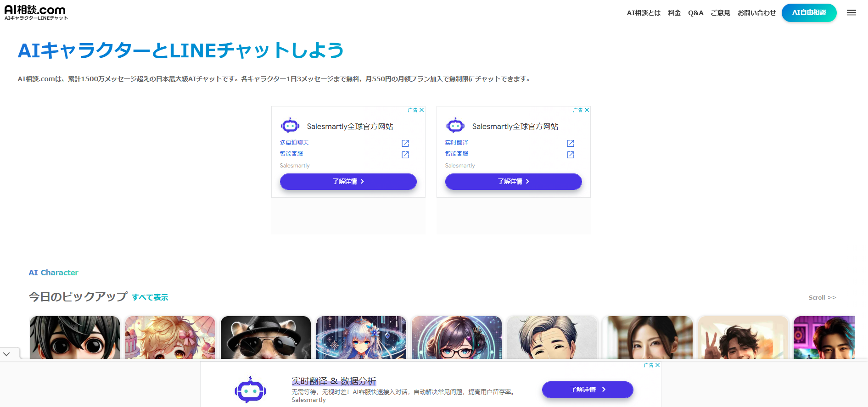The image size is (868, 407).
Task: Open the Q&A page
Action: 695,13
